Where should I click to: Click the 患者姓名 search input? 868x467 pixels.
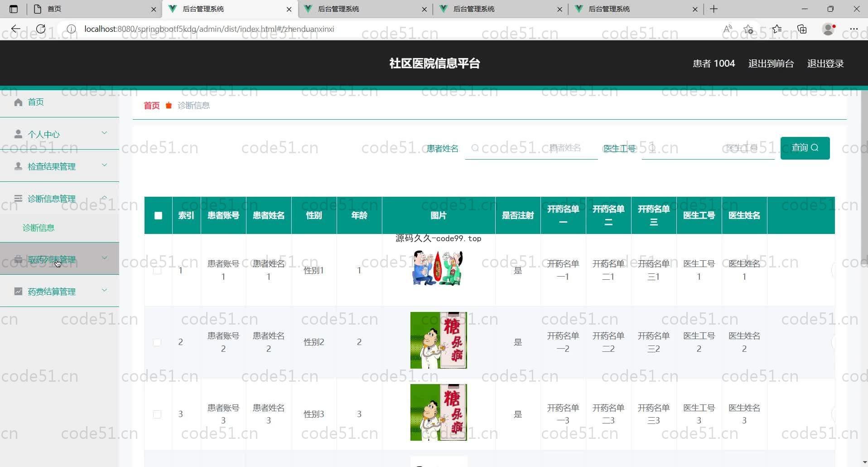[x=531, y=148]
